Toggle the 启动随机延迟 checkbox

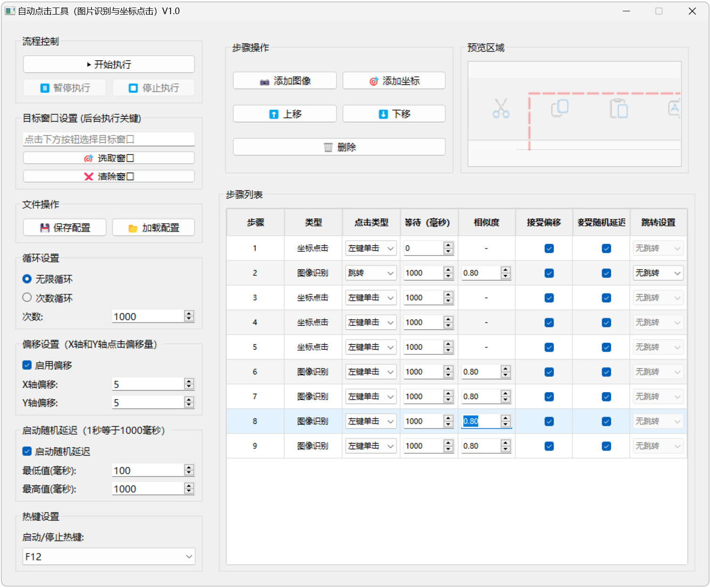point(27,451)
